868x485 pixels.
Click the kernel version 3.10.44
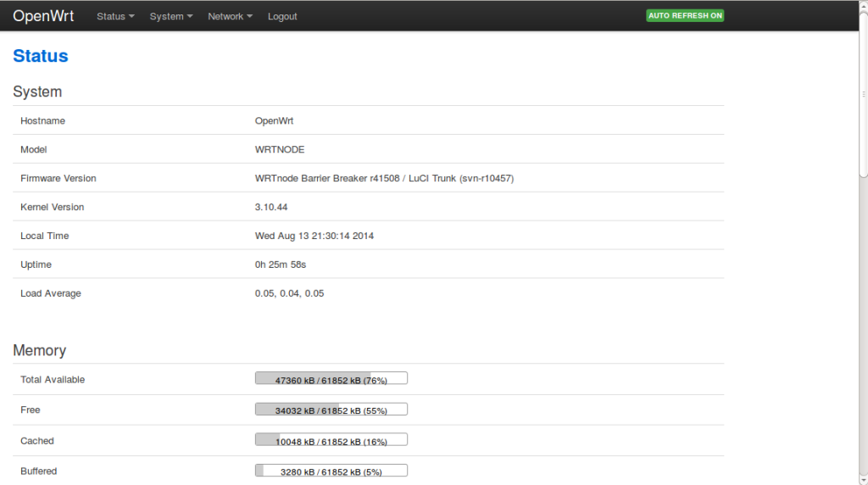coord(271,207)
